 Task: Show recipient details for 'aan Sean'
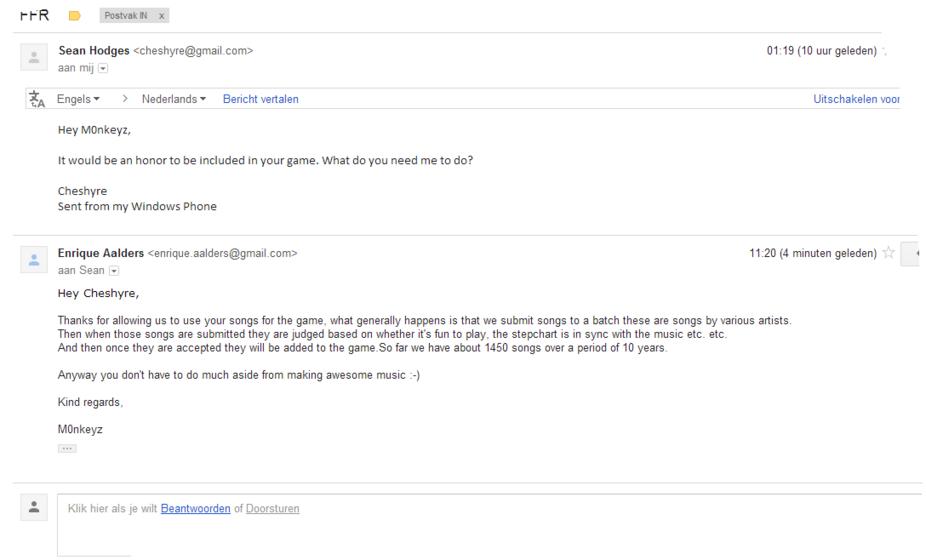[114, 271]
